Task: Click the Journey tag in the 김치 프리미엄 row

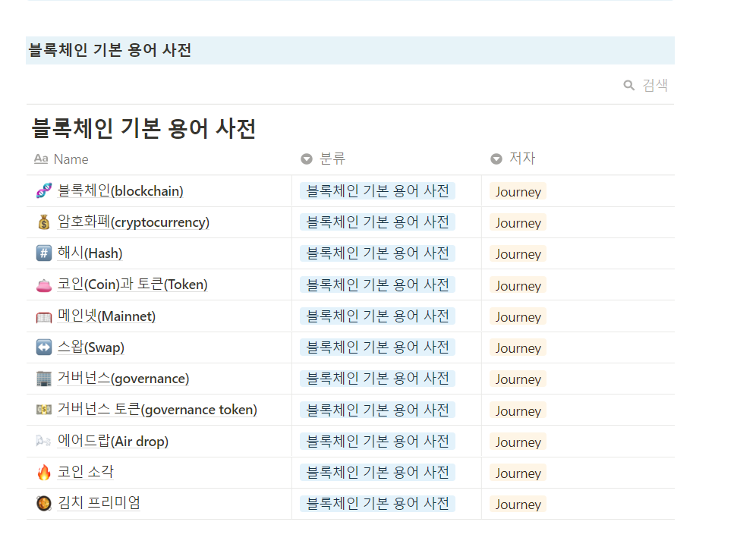Action: (x=518, y=504)
